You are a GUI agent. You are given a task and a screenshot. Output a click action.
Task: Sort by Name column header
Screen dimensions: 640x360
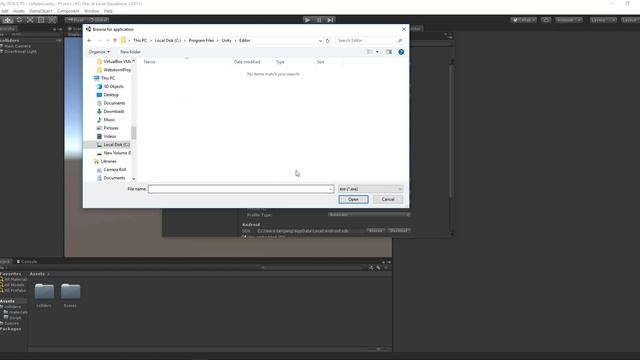[x=149, y=62]
